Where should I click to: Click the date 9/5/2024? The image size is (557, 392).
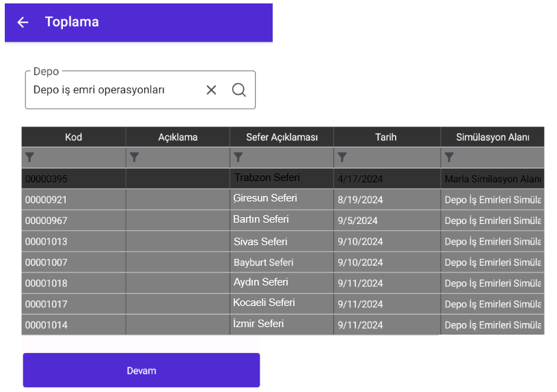point(357,221)
